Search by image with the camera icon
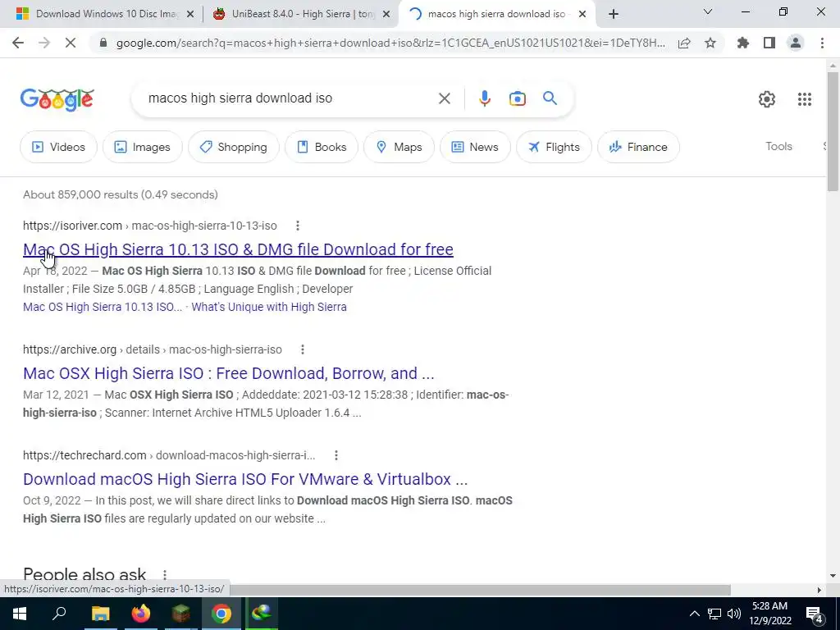The height and width of the screenshot is (630, 840). point(517,98)
